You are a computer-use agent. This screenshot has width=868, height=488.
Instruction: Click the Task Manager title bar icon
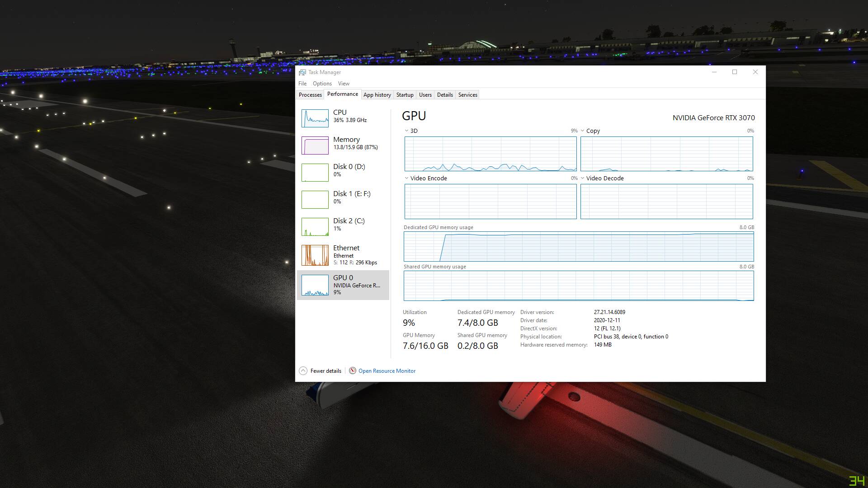[x=302, y=72]
